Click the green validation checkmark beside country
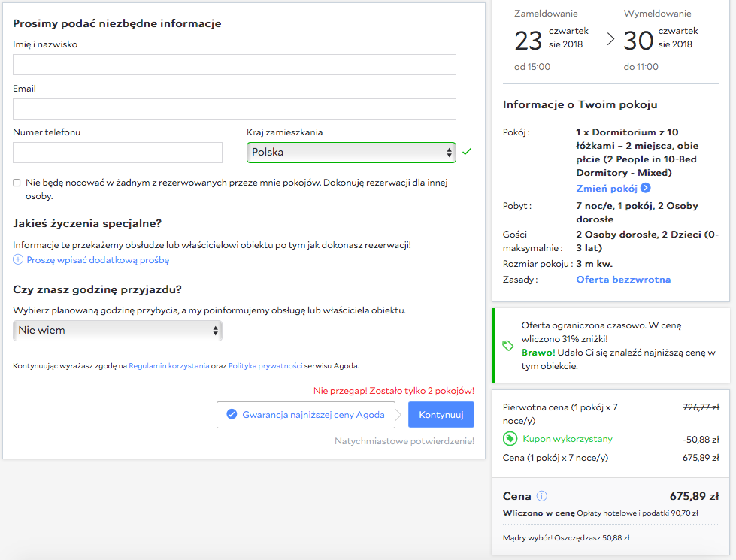Viewport: 736px width, 560px height. pyautogui.click(x=467, y=152)
